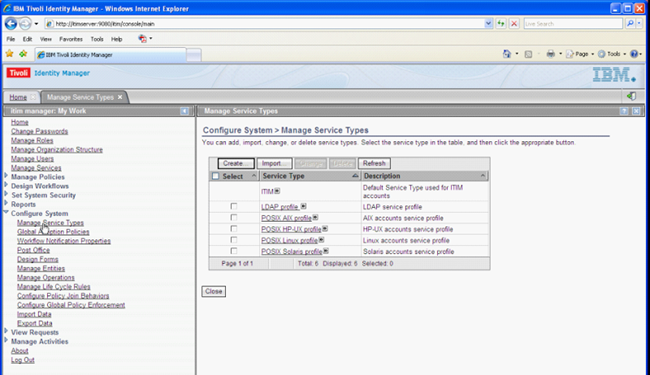Open the Design Forms link

[x=38, y=259]
